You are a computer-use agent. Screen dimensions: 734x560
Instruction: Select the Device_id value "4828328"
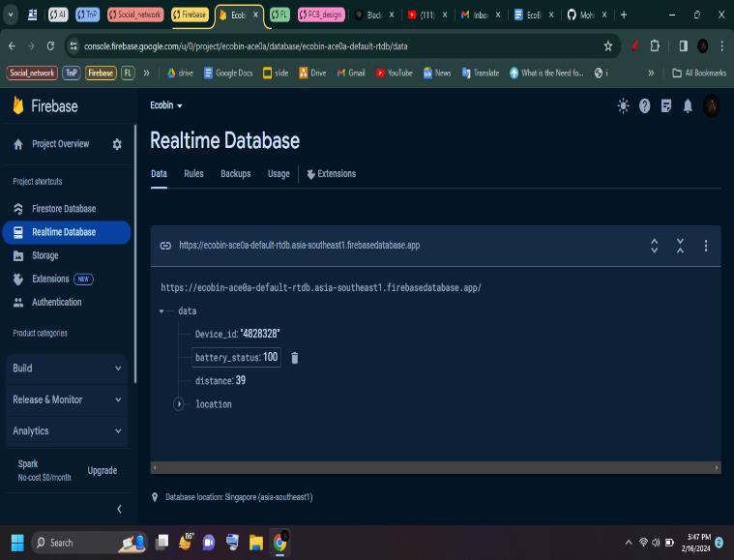coord(260,334)
